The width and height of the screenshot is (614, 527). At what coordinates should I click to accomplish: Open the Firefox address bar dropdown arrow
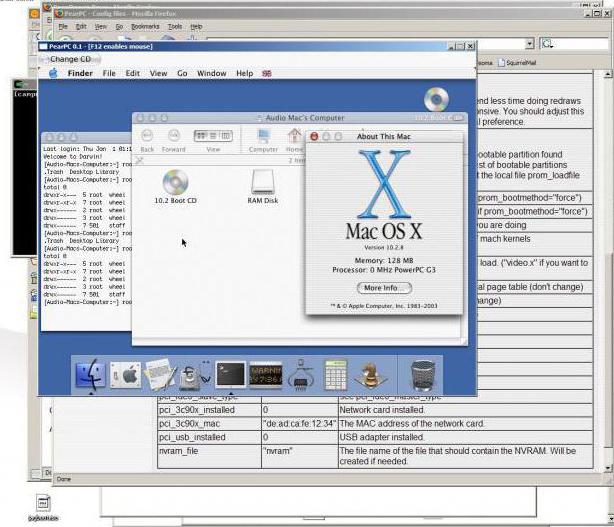pos(529,43)
